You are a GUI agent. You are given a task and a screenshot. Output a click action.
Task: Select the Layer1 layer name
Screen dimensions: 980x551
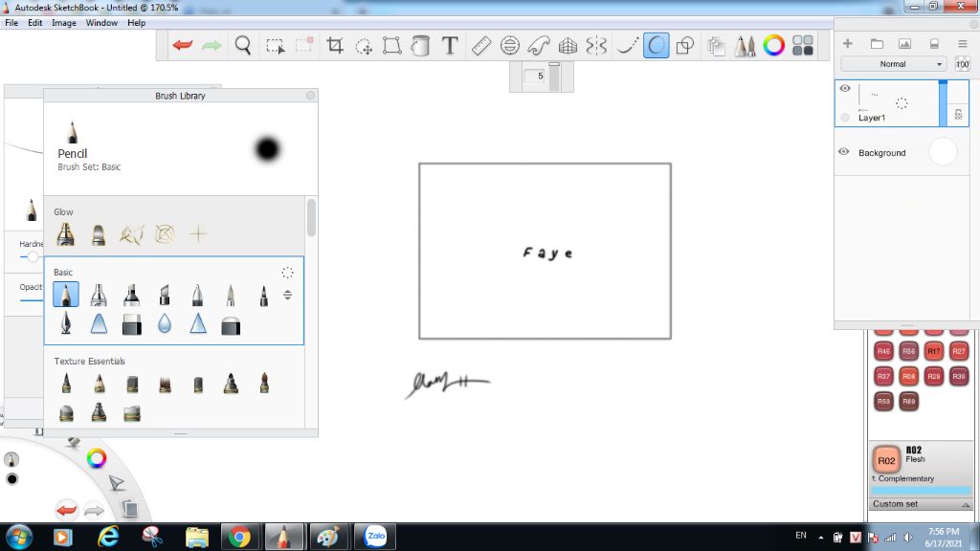871,118
